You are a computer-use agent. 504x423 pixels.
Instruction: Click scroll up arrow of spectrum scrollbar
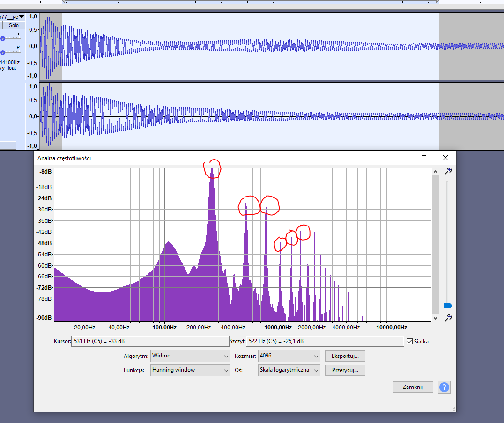(x=435, y=172)
